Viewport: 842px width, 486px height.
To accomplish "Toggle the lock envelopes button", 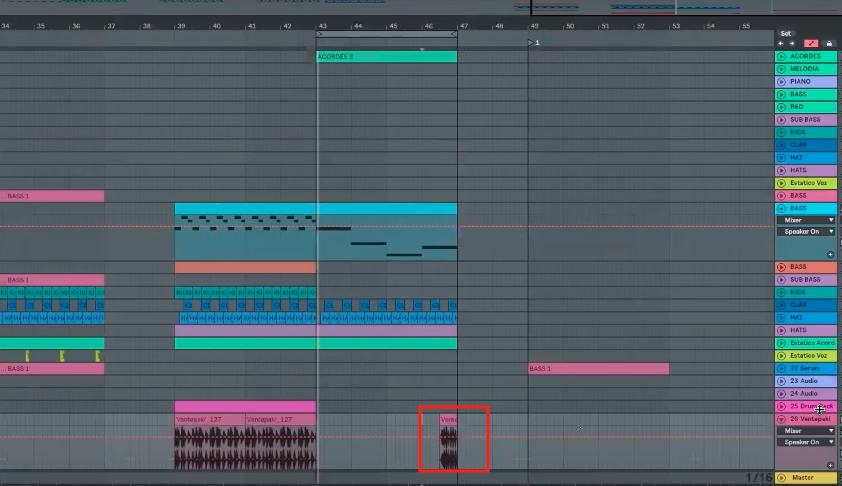I will click(x=829, y=43).
